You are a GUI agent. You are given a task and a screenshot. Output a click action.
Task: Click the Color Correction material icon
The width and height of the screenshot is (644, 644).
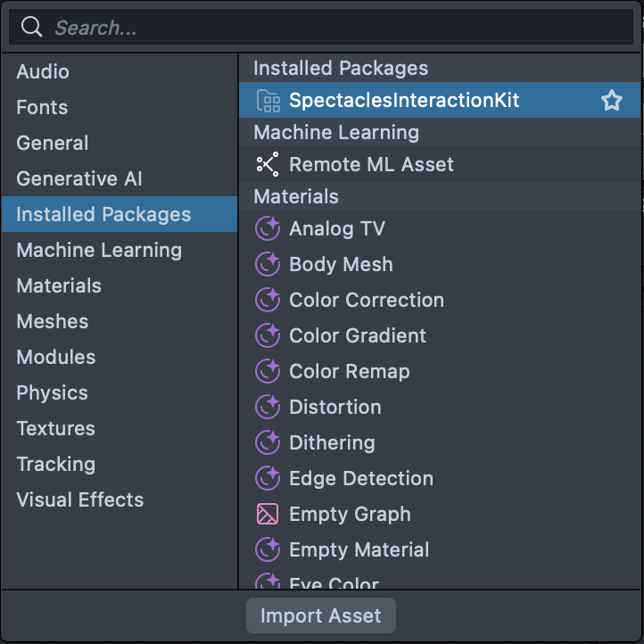click(x=268, y=301)
